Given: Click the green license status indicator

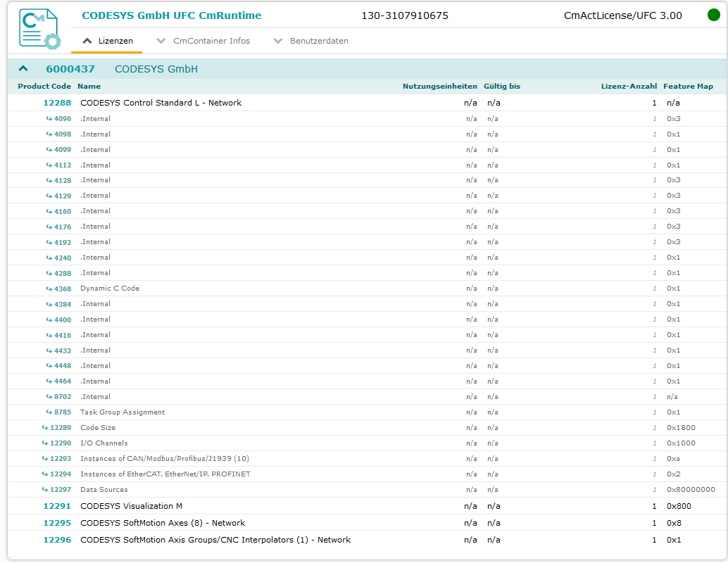Looking at the screenshot, I should point(713,15).
